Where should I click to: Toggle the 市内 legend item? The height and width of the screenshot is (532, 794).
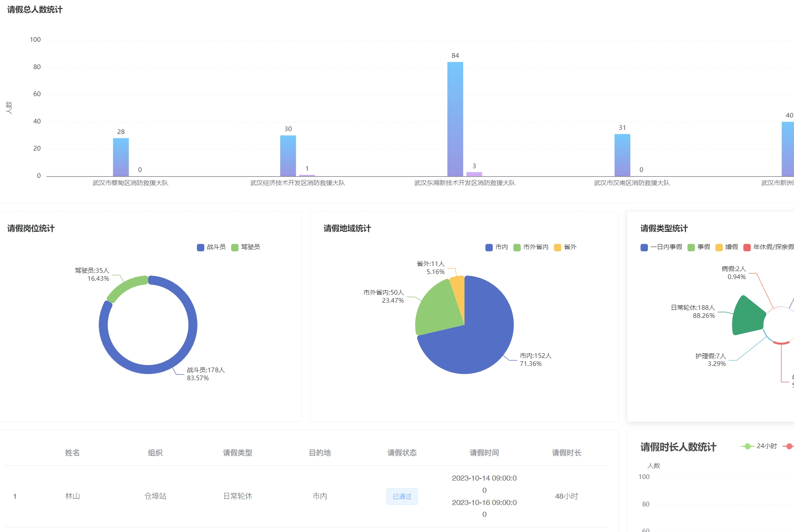click(497, 247)
